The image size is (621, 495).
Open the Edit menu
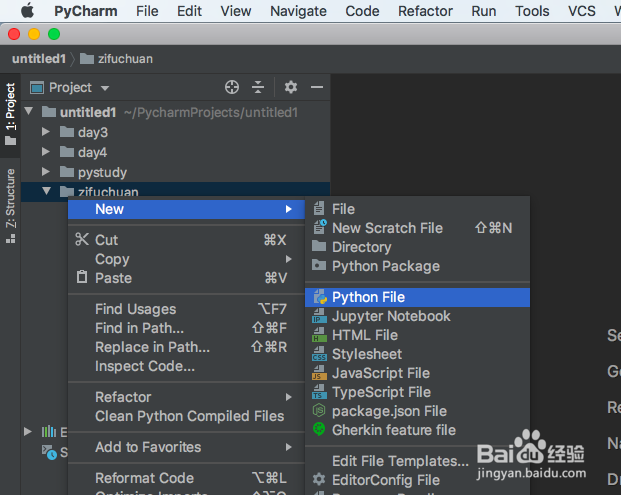coord(189,11)
